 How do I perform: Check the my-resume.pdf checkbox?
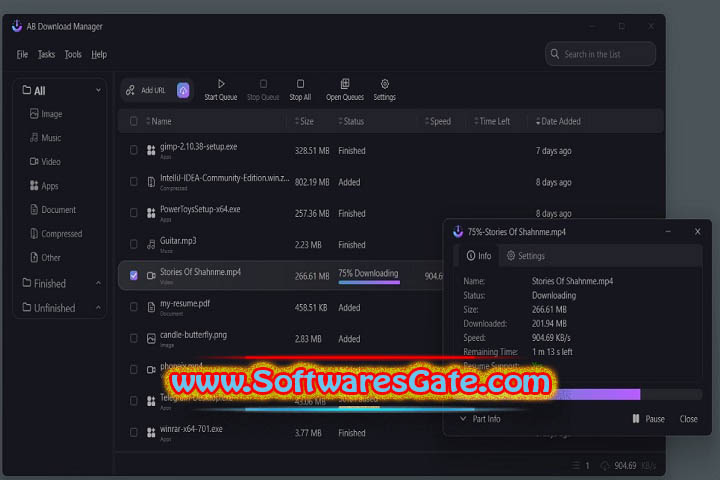(133, 307)
